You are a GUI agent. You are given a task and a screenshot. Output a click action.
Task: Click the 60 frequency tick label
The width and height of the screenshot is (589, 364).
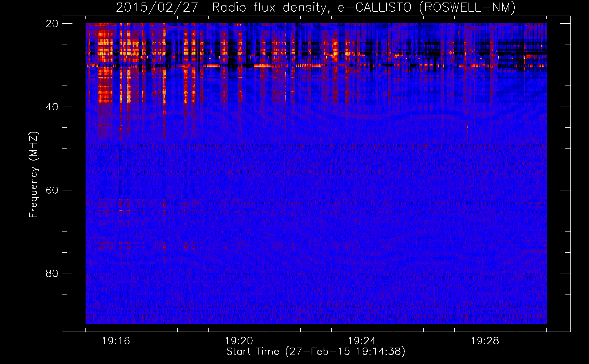tap(52, 190)
